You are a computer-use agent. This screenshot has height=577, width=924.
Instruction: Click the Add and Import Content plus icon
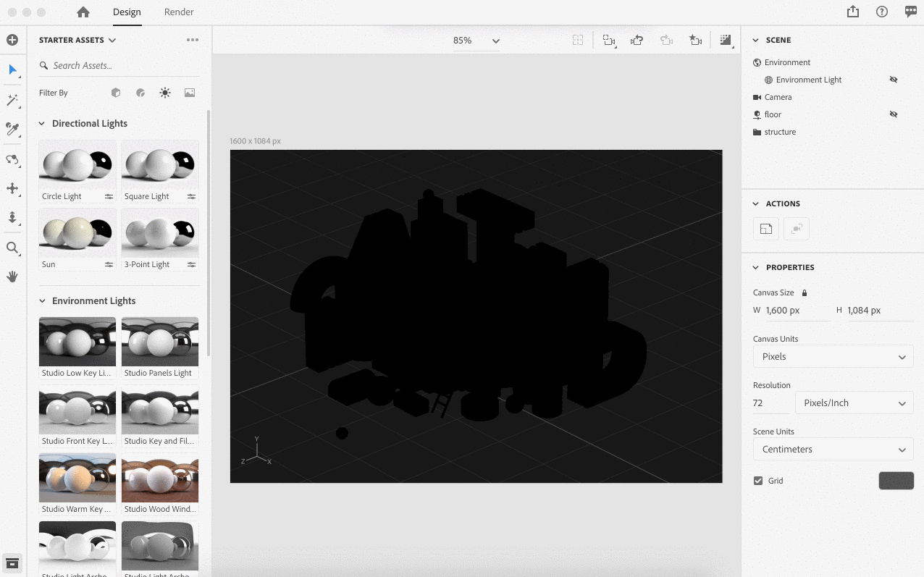point(12,40)
